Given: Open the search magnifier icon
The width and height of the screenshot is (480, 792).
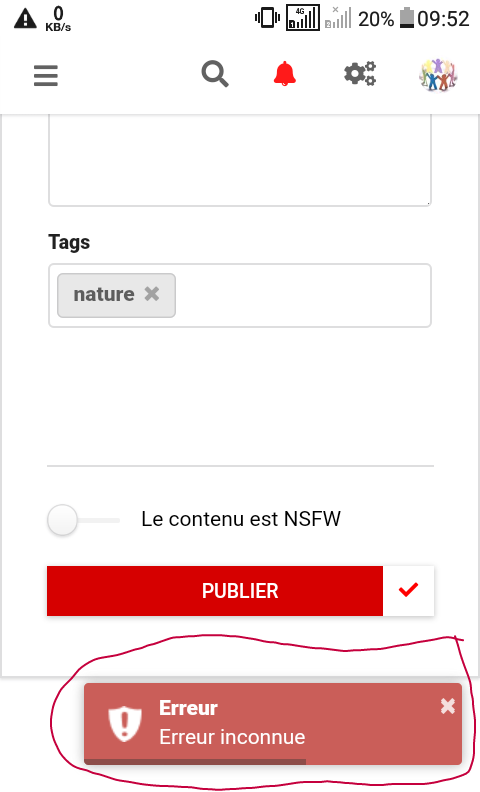Looking at the screenshot, I should click(x=215, y=74).
